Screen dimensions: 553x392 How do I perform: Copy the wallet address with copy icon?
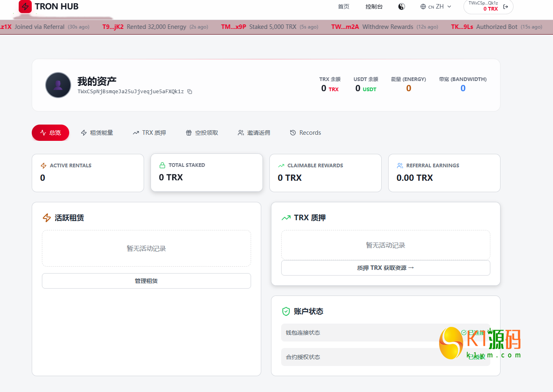(x=190, y=92)
